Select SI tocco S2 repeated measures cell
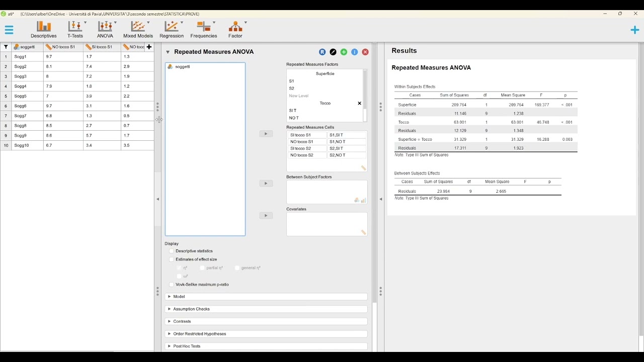 pos(307,148)
